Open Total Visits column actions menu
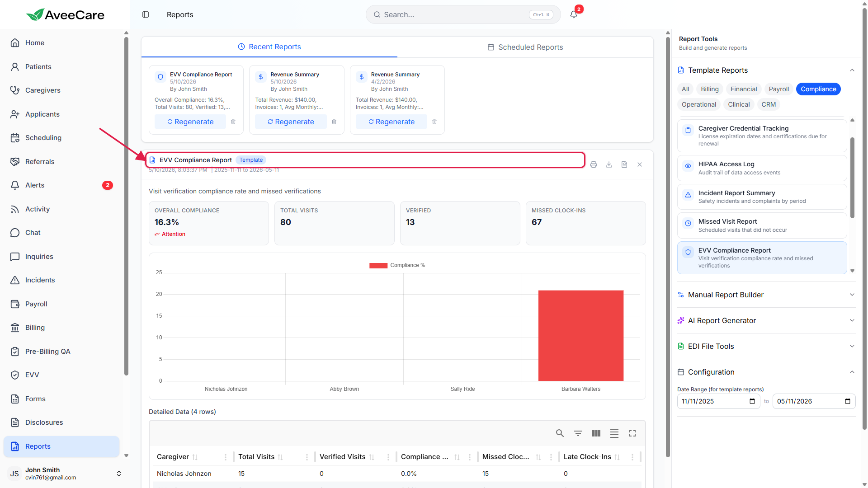Image resolution: width=868 pixels, height=488 pixels. [307, 457]
